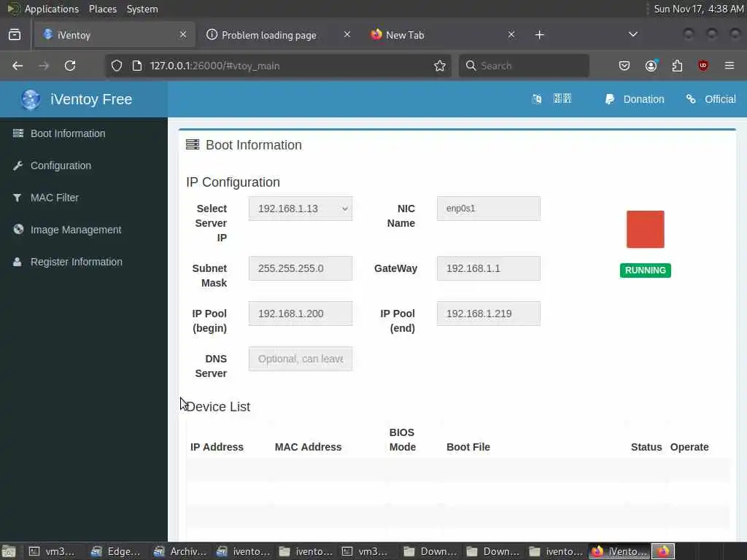Screen dimensions: 747x560
Task: Click the show desktop icon in taskbar
Action: [9, 551]
